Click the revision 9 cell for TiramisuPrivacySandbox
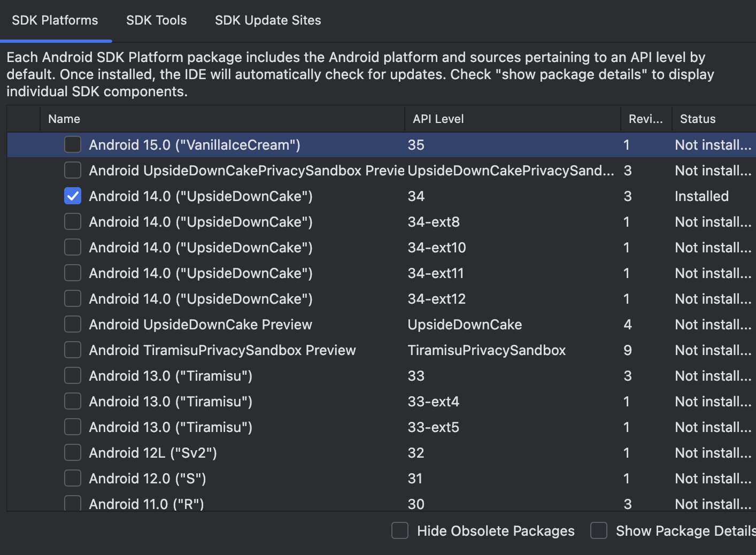Viewport: 756px width, 555px height. tap(628, 350)
